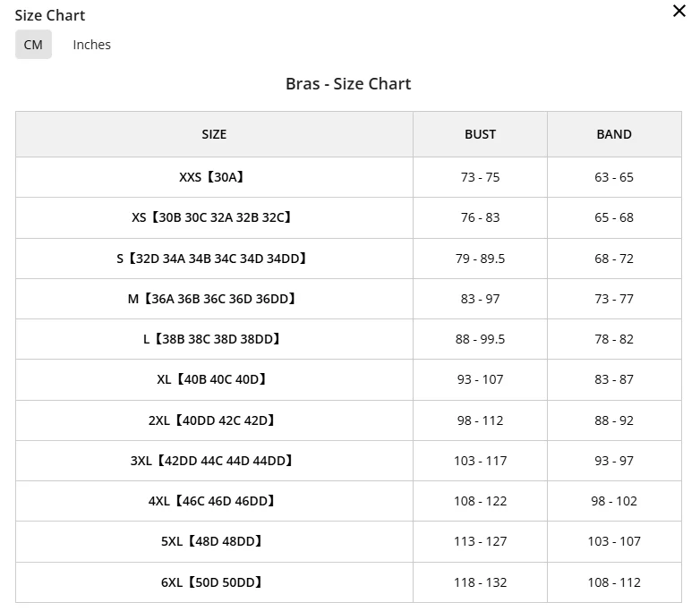Select the L 38B-38DD size cell
Screen dimensions: 700x611
tap(214, 339)
